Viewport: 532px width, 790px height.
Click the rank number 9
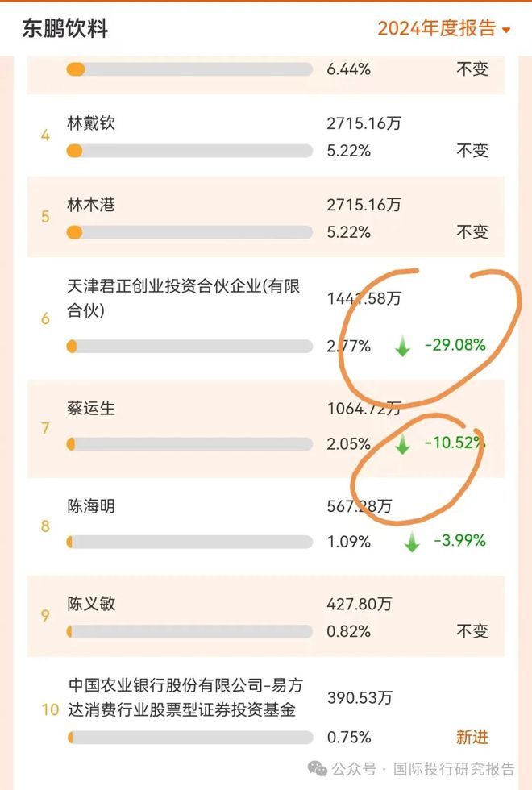[x=45, y=617]
